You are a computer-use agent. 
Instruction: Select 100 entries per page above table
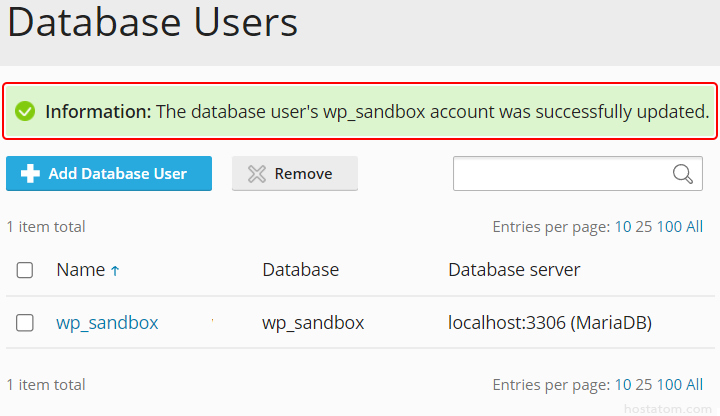669,227
